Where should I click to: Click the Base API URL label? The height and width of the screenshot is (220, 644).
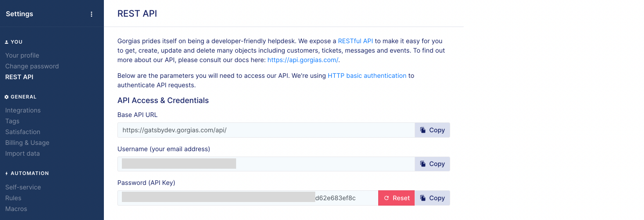pyautogui.click(x=138, y=115)
